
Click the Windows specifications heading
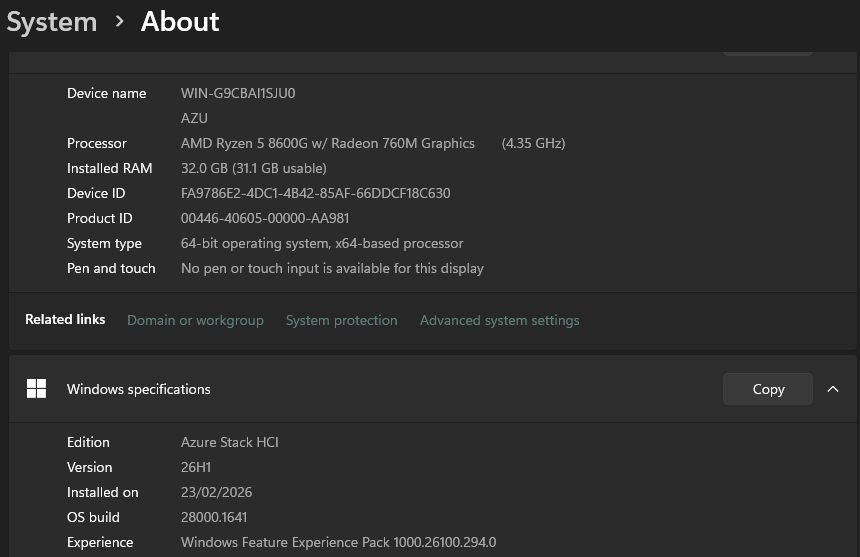pos(138,389)
